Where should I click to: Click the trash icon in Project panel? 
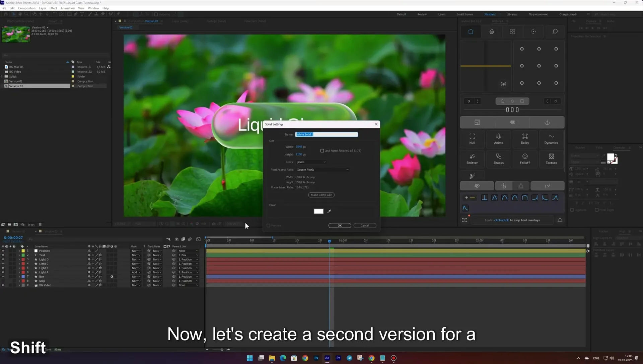(x=40, y=224)
